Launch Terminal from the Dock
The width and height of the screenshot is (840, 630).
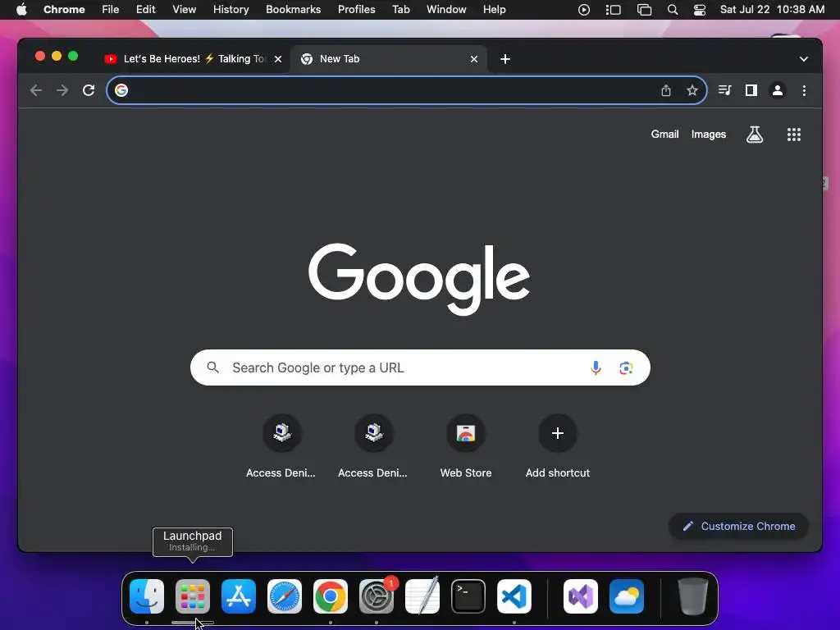pyautogui.click(x=468, y=596)
